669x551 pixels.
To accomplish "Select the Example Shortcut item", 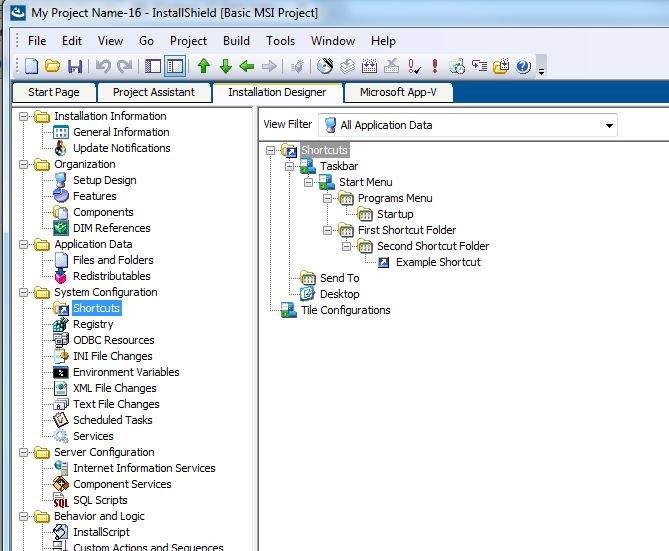I will [438, 262].
